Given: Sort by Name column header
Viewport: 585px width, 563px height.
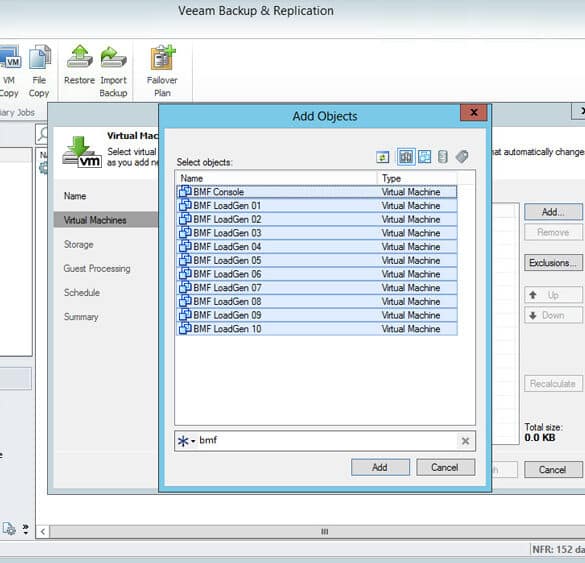Looking at the screenshot, I should tap(276, 178).
